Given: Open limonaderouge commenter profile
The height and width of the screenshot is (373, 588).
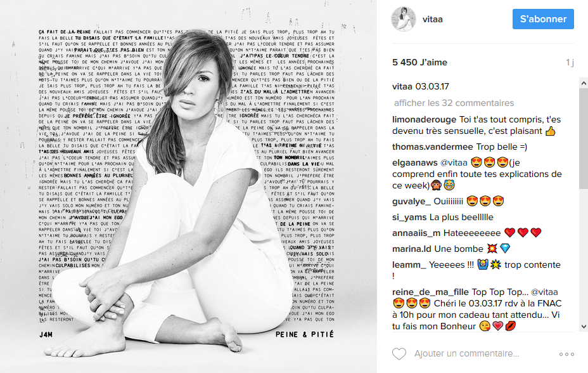Looking at the screenshot, I should tap(424, 120).
